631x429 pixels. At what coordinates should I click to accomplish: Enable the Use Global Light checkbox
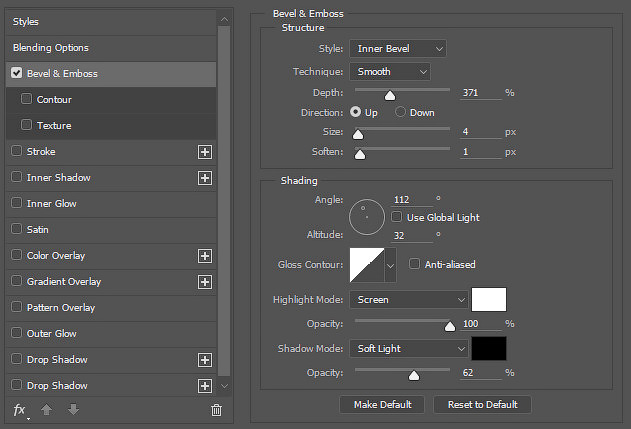pos(396,217)
